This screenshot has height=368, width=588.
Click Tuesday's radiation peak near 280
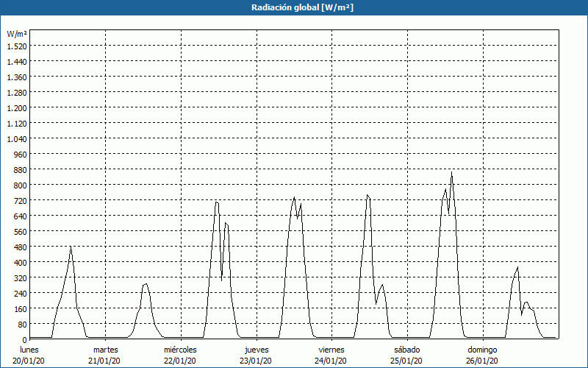(x=146, y=284)
